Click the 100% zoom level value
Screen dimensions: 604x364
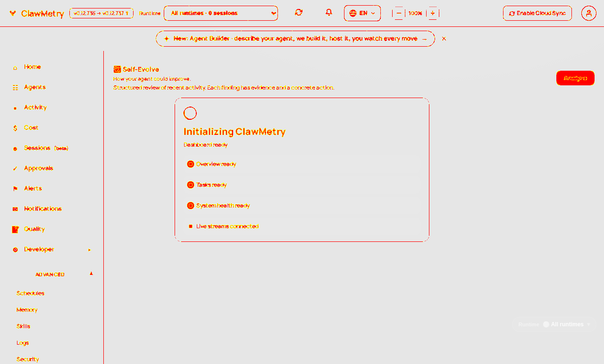(415, 13)
